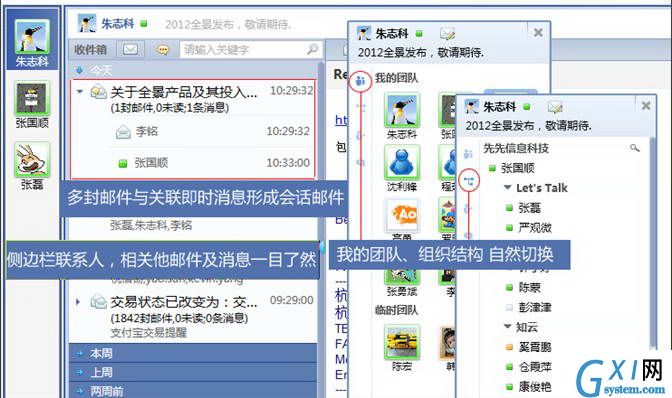Click the 我的团队 group label

point(396,78)
